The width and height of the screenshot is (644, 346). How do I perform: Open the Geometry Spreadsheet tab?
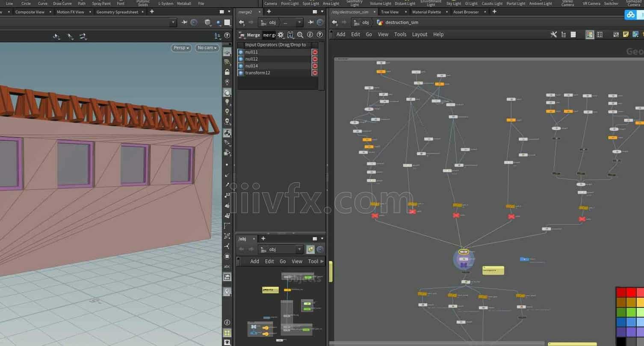click(117, 12)
